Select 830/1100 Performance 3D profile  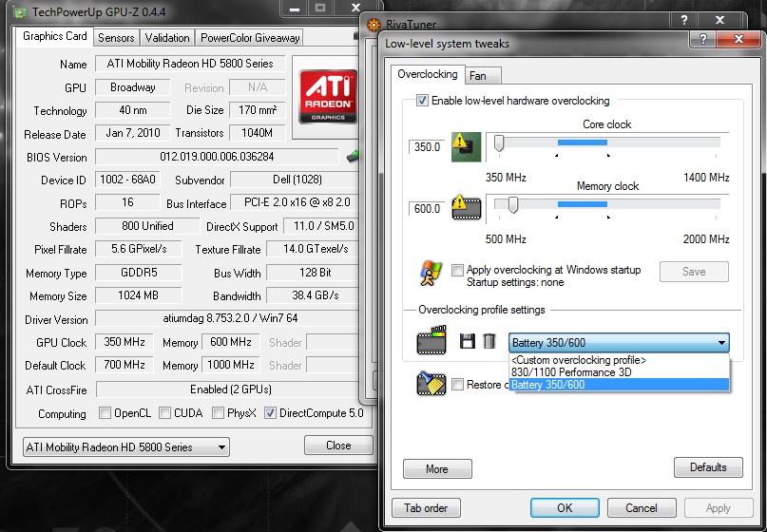[x=620, y=372]
